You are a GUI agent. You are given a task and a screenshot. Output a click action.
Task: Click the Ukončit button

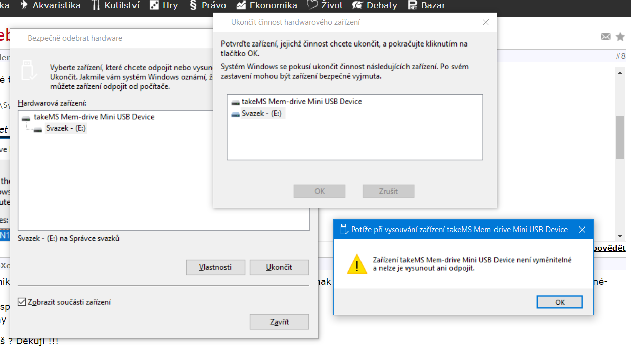click(279, 267)
